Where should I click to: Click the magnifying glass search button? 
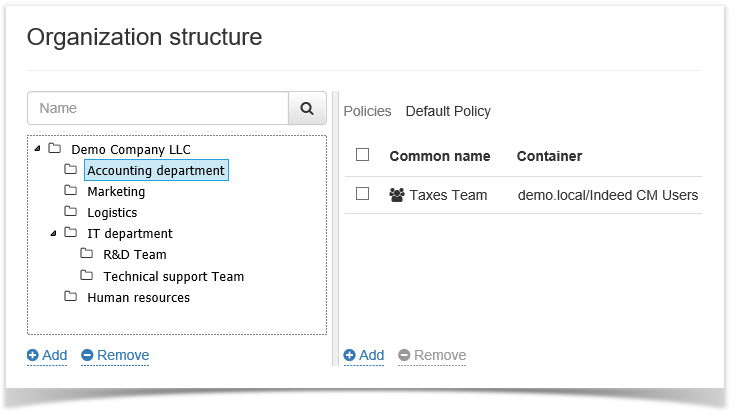click(x=307, y=108)
